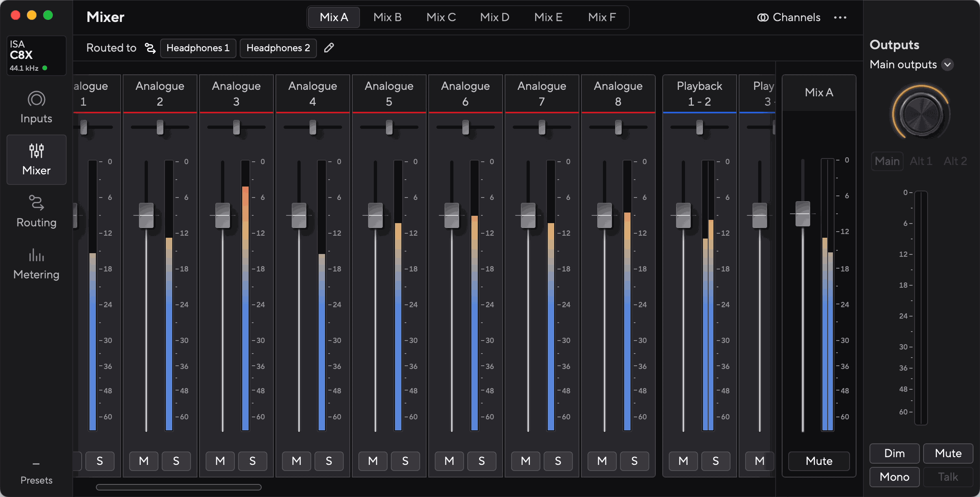980x497 pixels.
Task: Select the Alt 1 speaker output
Action: click(921, 161)
